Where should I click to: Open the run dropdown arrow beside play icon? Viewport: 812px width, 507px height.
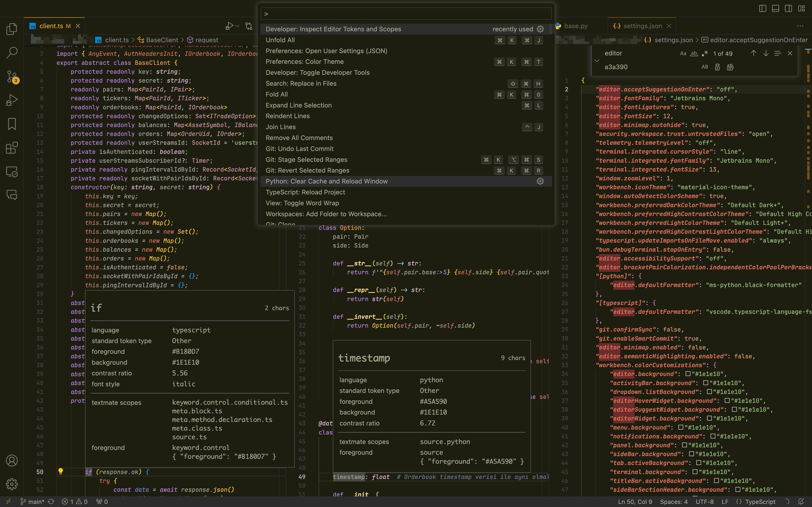pos(238,26)
